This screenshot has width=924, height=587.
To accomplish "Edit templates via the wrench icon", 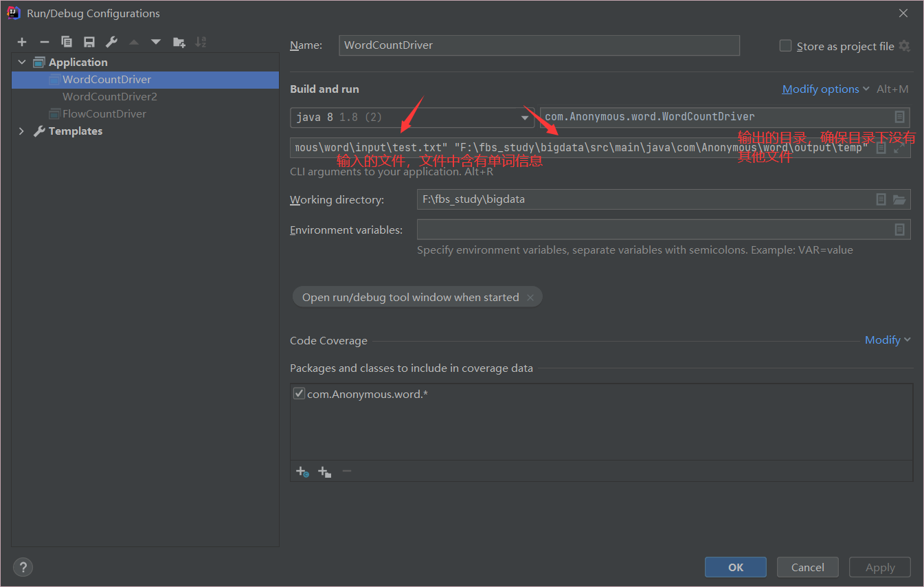I will (111, 43).
